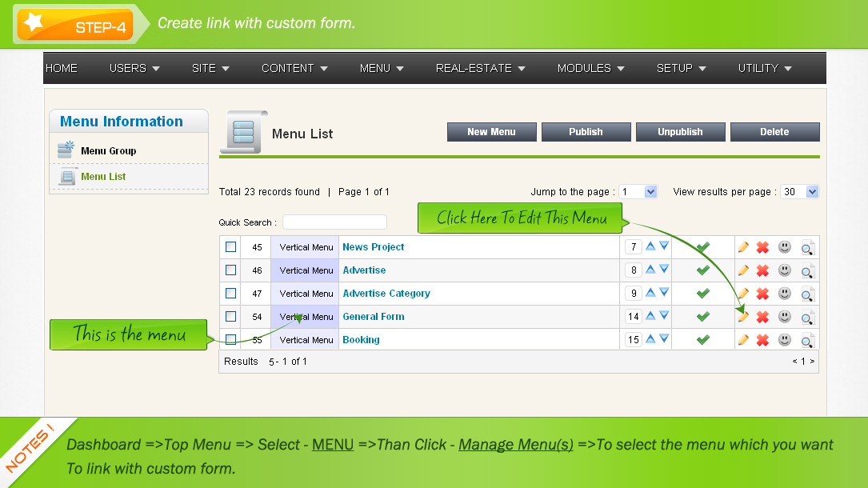
Task: Click the Quick Search input field
Action: tap(334, 222)
